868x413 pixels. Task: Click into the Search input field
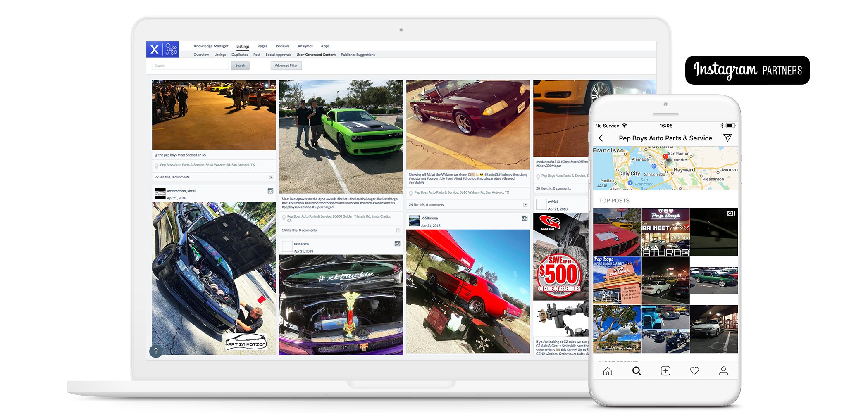[190, 66]
